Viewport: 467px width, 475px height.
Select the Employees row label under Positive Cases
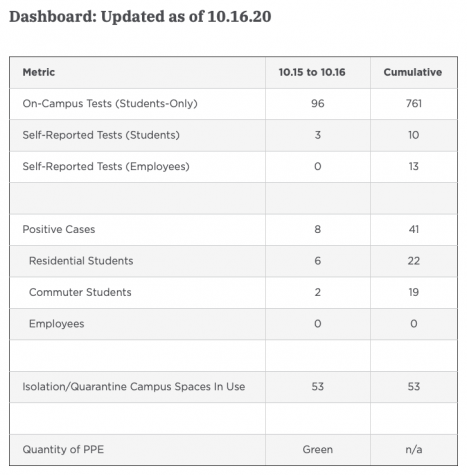click(57, 324)
